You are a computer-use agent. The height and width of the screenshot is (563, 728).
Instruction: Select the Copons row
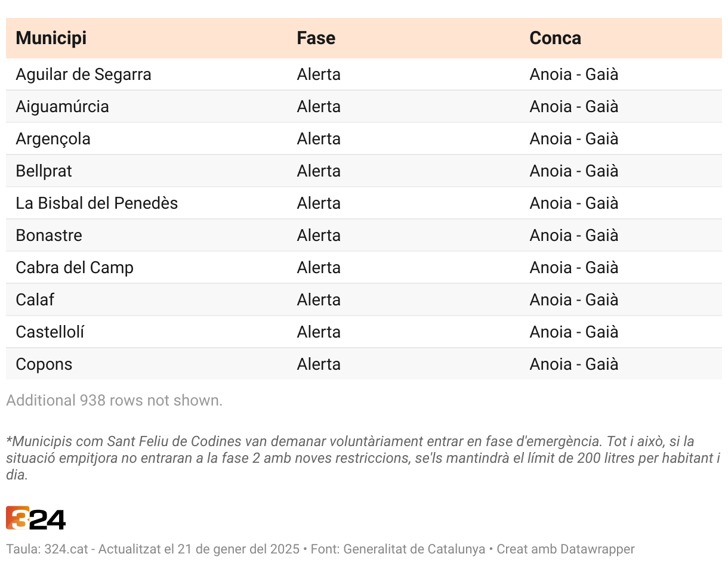(x=364, y=364)
